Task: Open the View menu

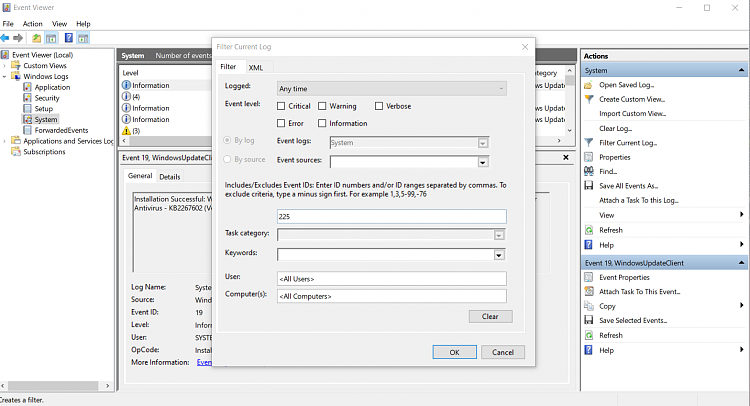Action: 59,23
